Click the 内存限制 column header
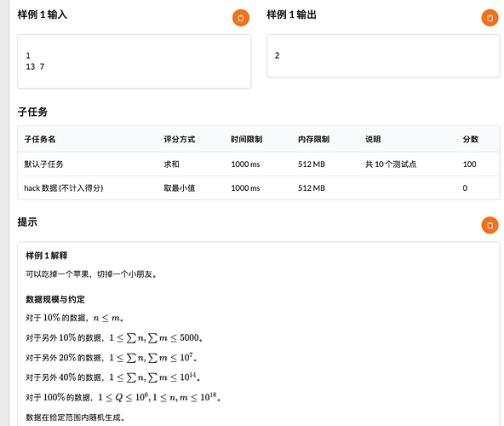This screenshot has width=504, height=426. [313, 140]
